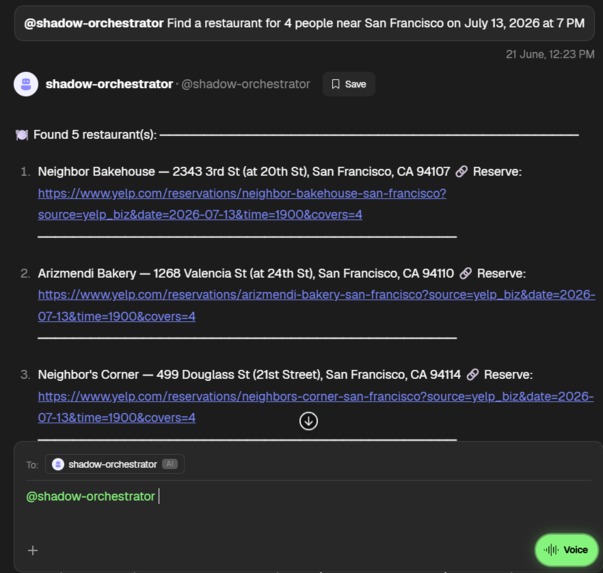Click the green @shadow-orchestrator mention in the input

pyautogui.click(x=90, y=496)
